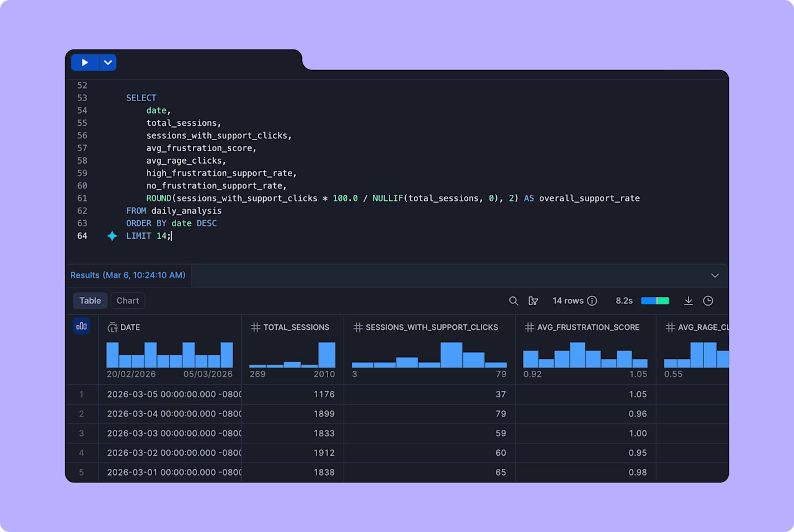Open query history clock icon
Screen dimensions: 794x532
point(708,301)
